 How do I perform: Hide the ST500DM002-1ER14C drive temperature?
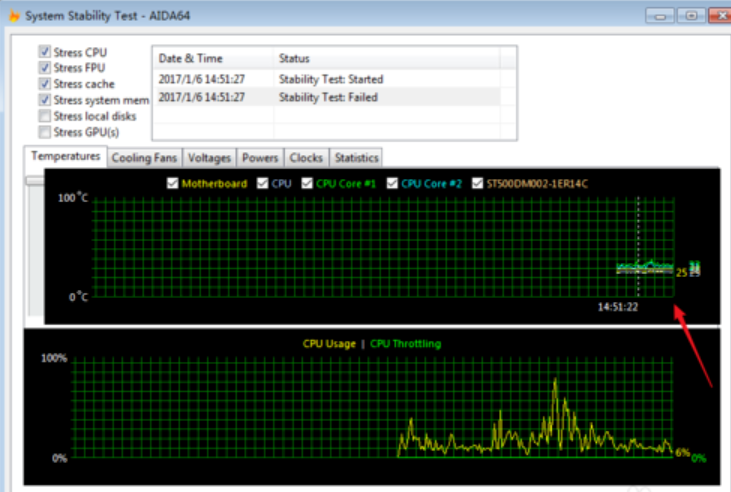(477, 184)
